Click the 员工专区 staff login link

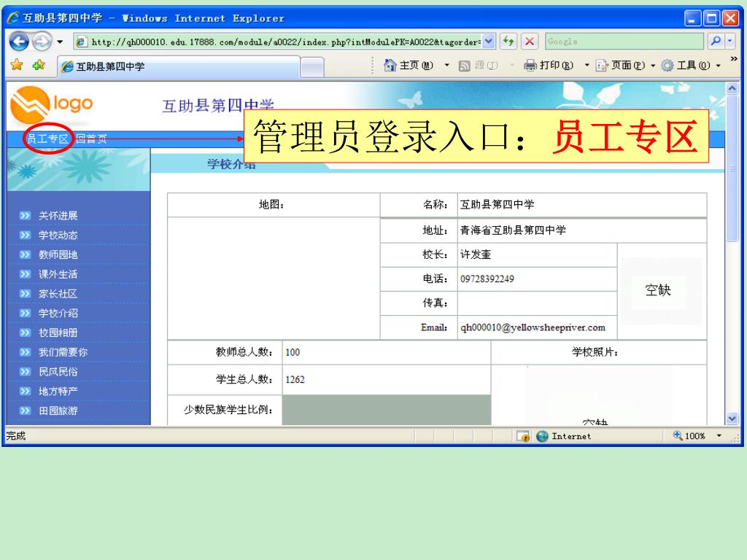[47, 139]
